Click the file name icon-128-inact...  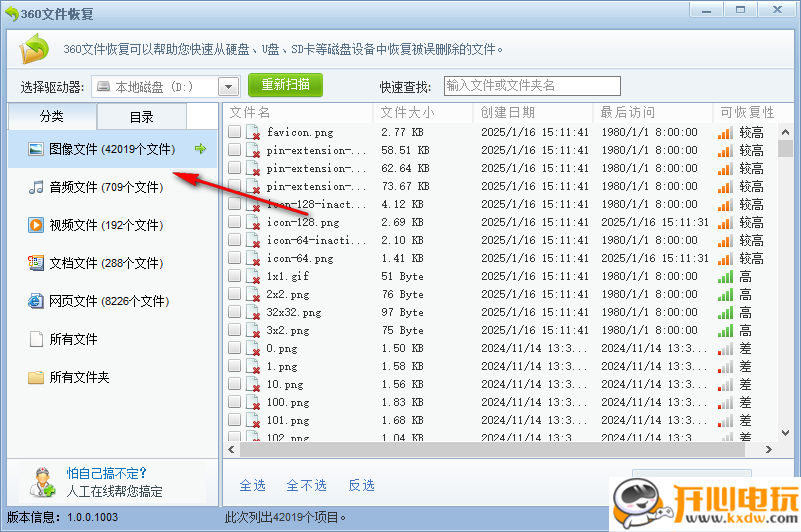[x=316, y=204]
